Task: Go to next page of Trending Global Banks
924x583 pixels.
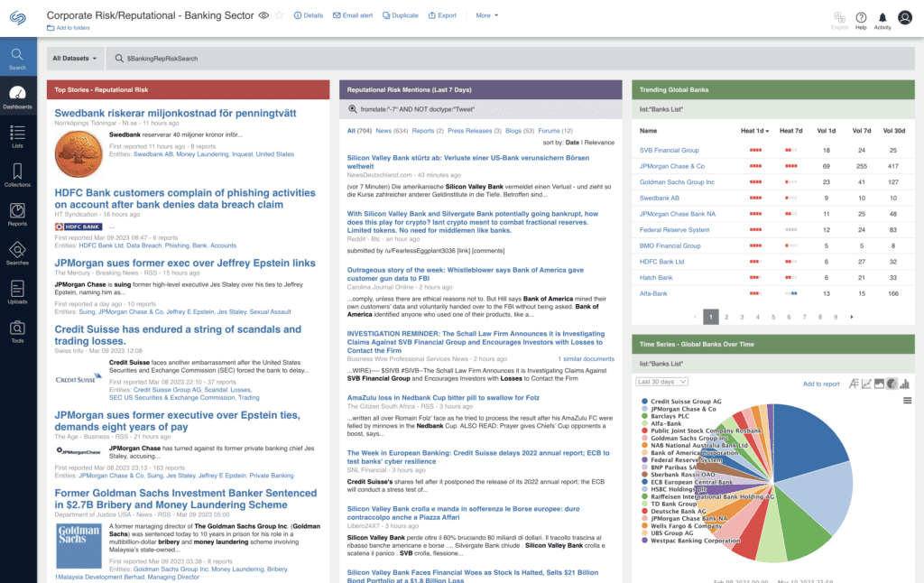Action: click(852, 317)
